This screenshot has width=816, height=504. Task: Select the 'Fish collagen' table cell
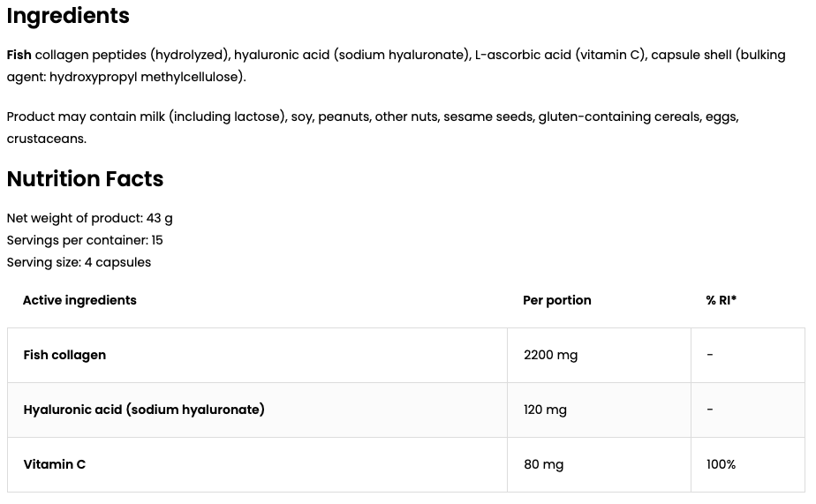click(64, 355)
